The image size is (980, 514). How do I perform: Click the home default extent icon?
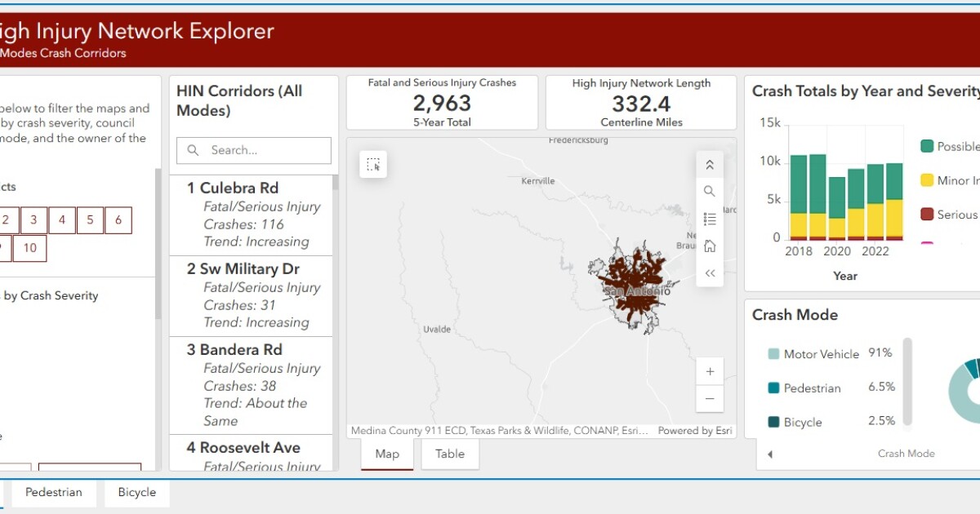pyautogui.click(x=709, y=245)
